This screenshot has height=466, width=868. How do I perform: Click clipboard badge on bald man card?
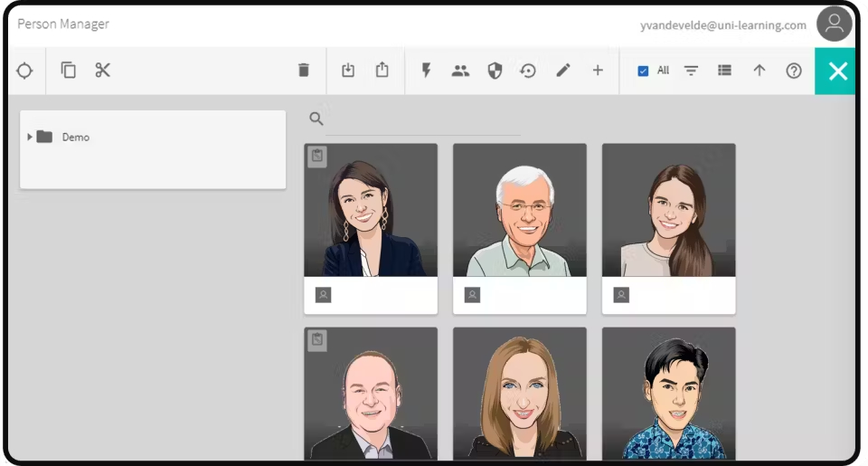click(317, 339)
